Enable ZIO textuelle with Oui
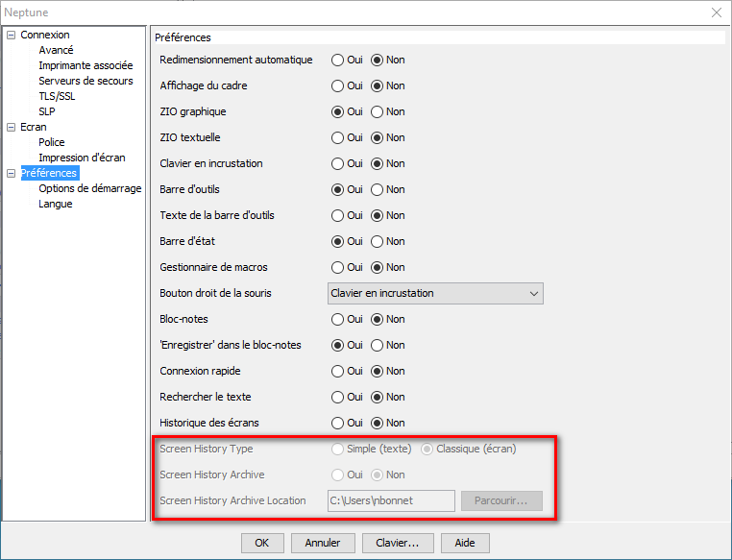 pyautogui.click(x=347, y=137)
